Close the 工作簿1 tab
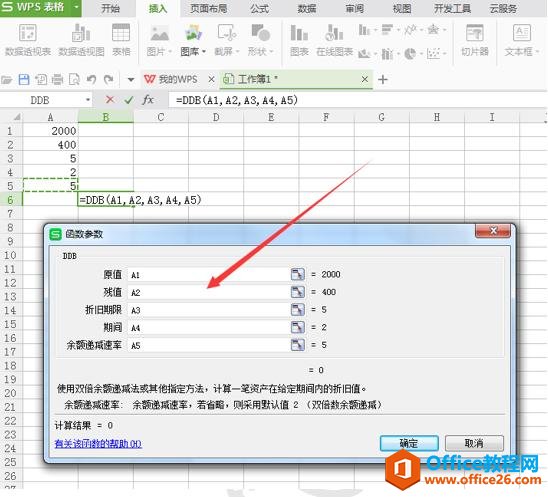Viewport: 548px width, 497px height. pyautogui.click(x=365, y=79)
